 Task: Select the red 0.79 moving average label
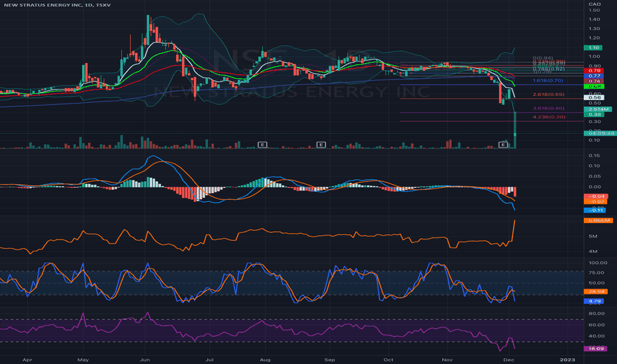(x=593, y=71)
